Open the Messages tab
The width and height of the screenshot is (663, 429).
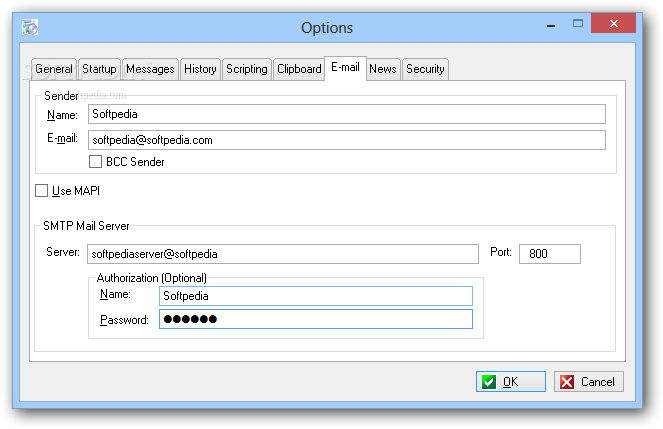click(x=150, y=69)
